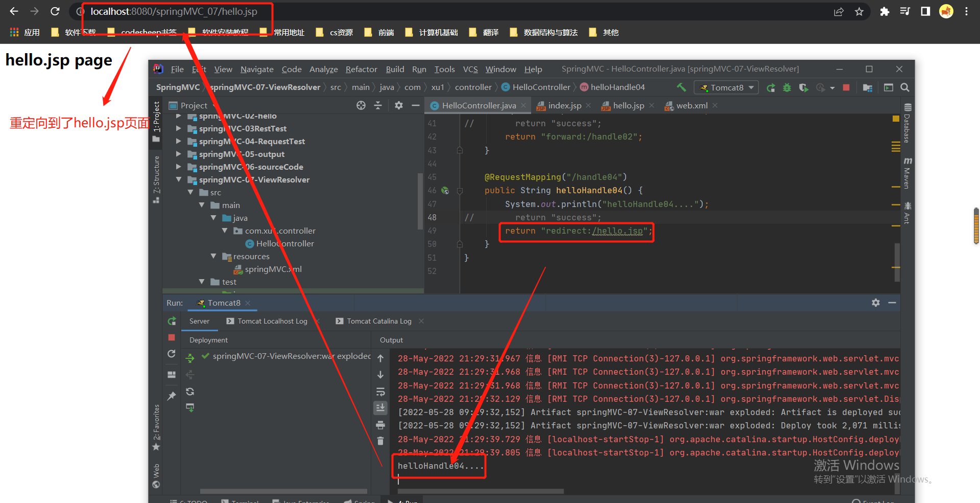Open the Tomcat Localhost Log tab
This screenshot has width=980, height=503.
[272, 321]
